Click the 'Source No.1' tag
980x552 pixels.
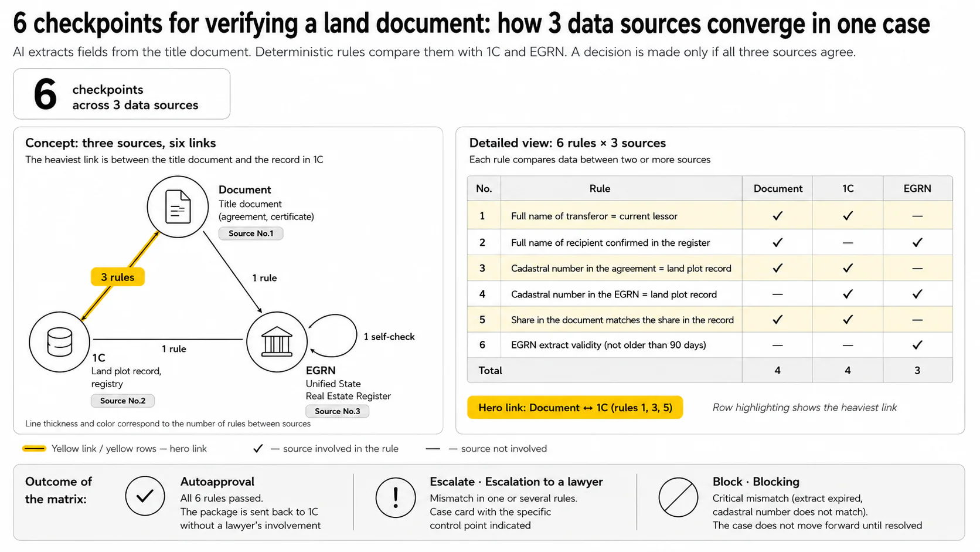pos(251,233)
